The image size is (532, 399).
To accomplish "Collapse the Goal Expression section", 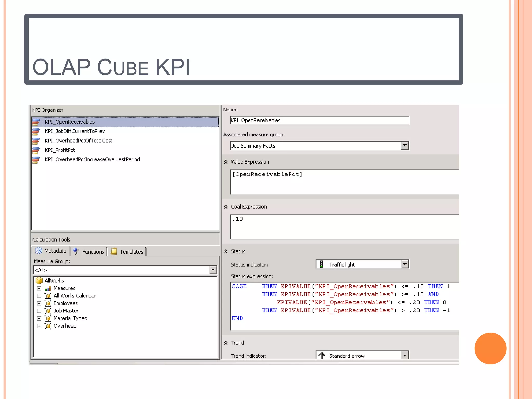I will pyautogui.click(x=226, y=207).
